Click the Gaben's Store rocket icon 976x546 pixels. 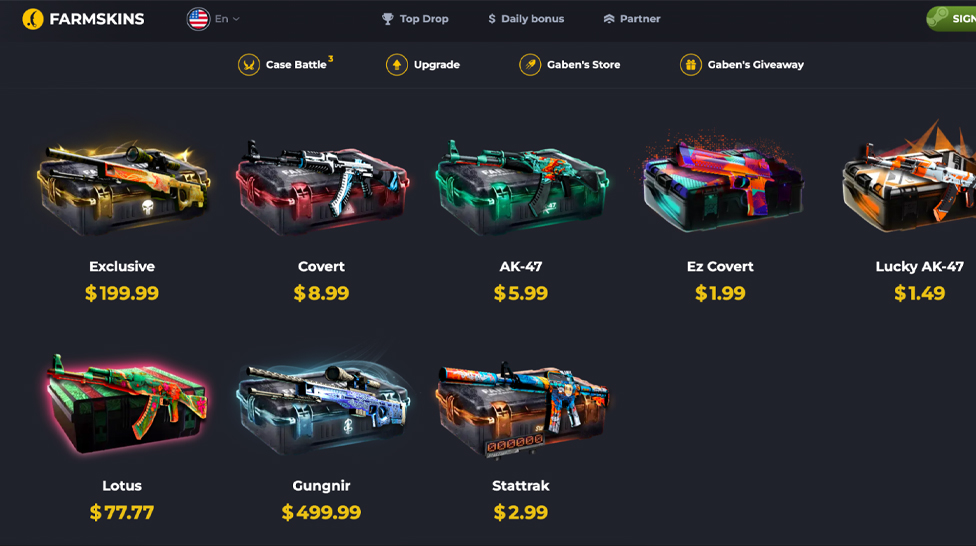530,65
